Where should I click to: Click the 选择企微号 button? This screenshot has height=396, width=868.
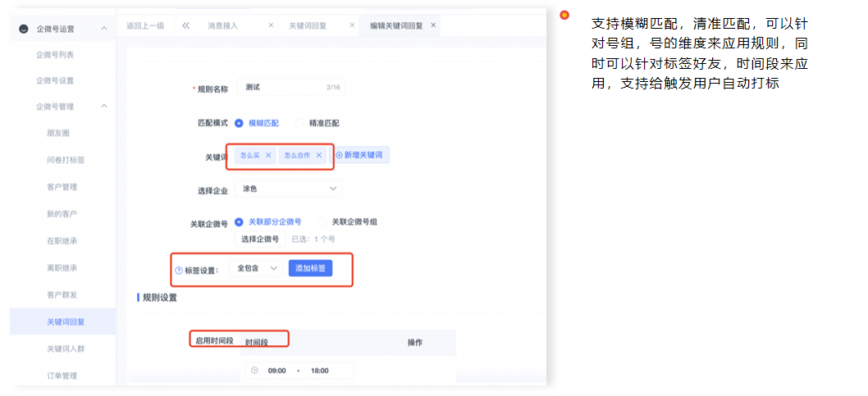(x=260, y=239)
